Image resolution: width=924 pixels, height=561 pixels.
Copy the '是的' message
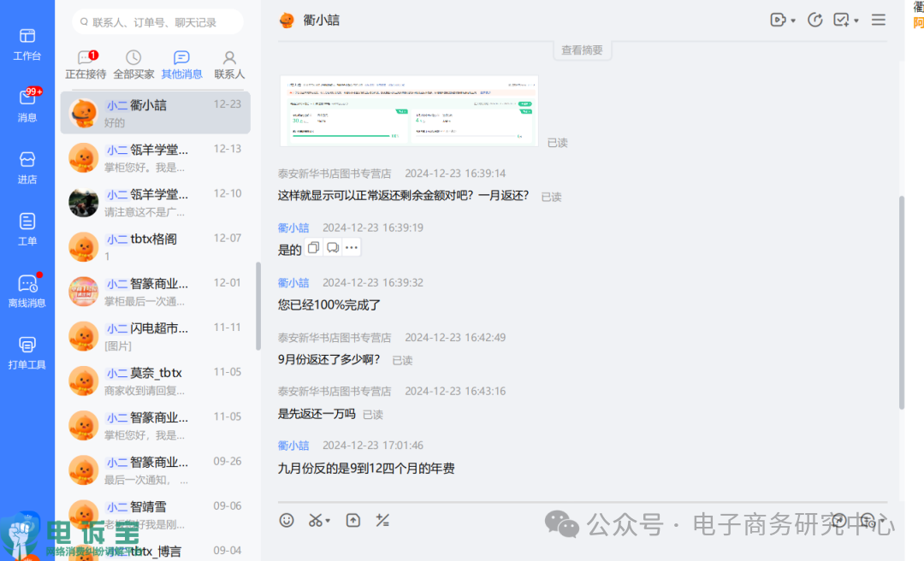pyautogui.click(x=313, y=247)
